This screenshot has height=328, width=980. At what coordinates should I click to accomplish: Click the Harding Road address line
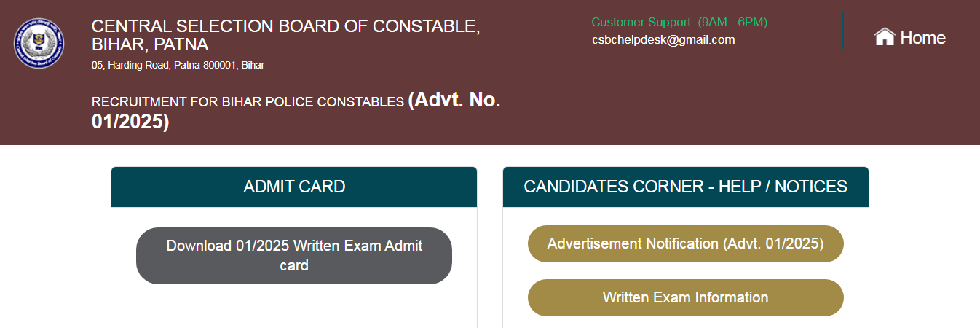pyautogui.click(x=178, y=65)
